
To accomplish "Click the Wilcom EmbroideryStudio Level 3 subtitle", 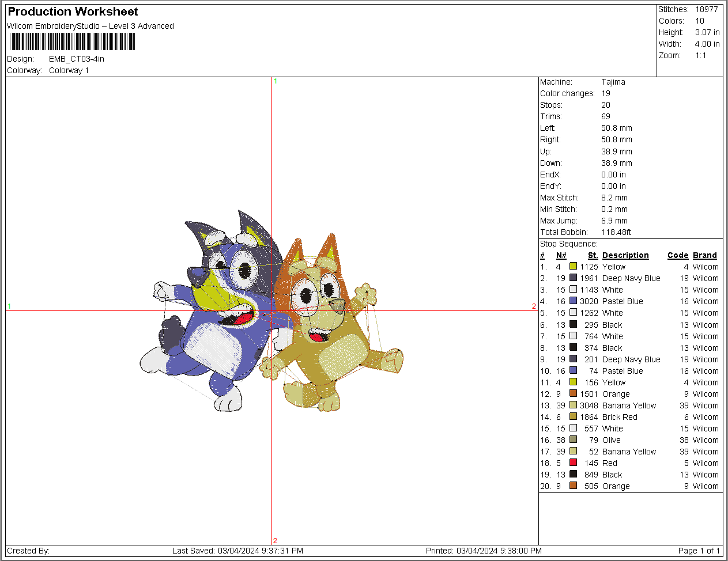I will pyautogui.click(x=90, y=26).
